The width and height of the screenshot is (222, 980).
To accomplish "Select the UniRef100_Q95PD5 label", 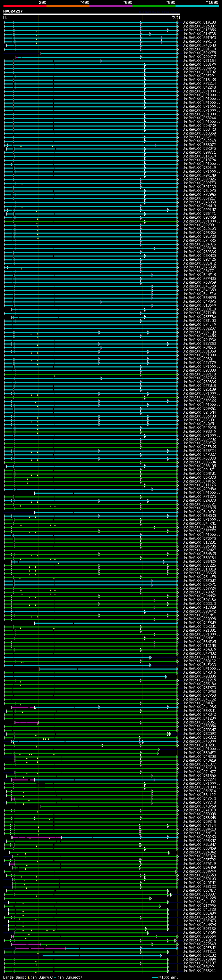I will coord(199,546).
